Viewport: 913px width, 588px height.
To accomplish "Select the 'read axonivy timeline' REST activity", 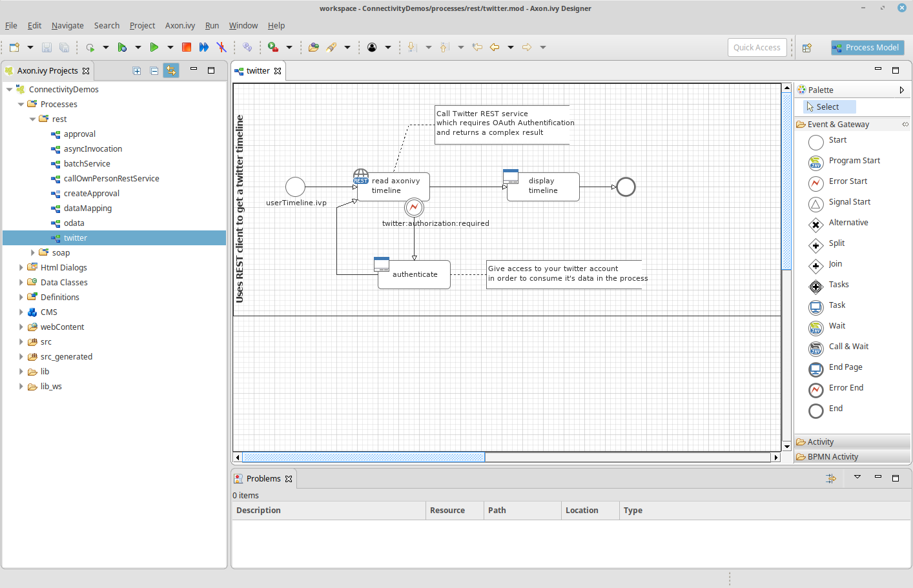I will [x=393, y=187].
